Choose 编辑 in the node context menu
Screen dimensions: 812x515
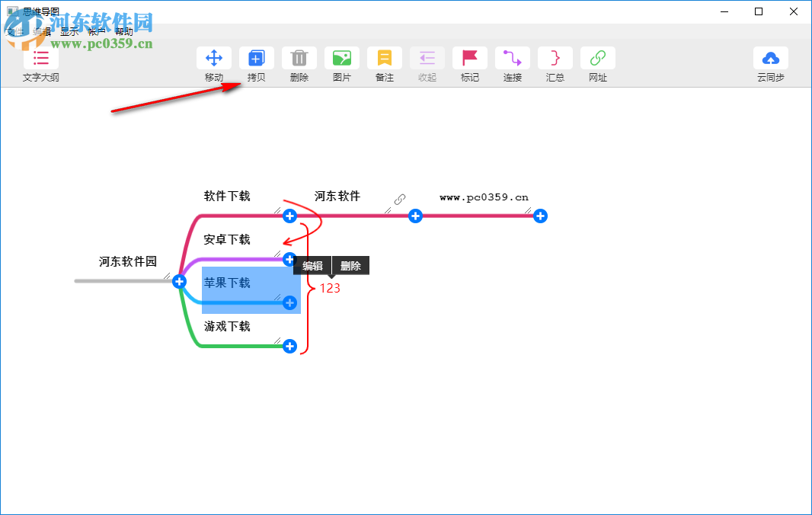312,265
